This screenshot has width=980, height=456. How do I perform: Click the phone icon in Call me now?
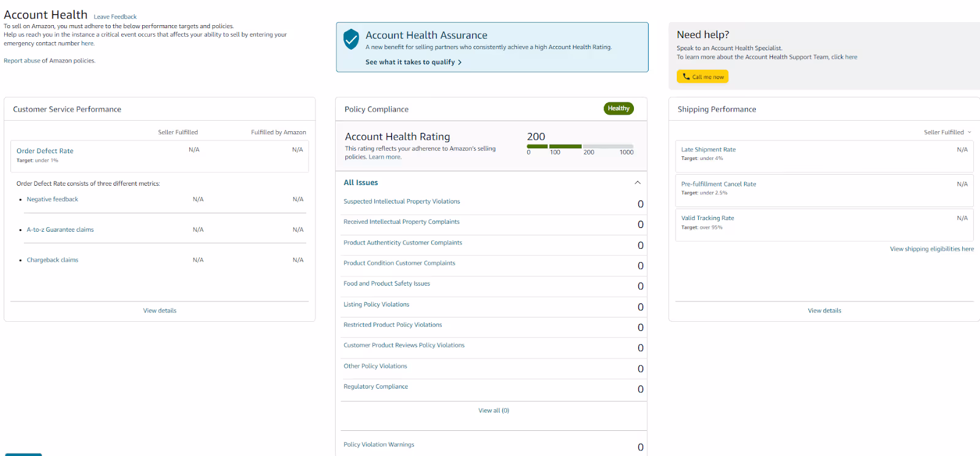point(686,77)
